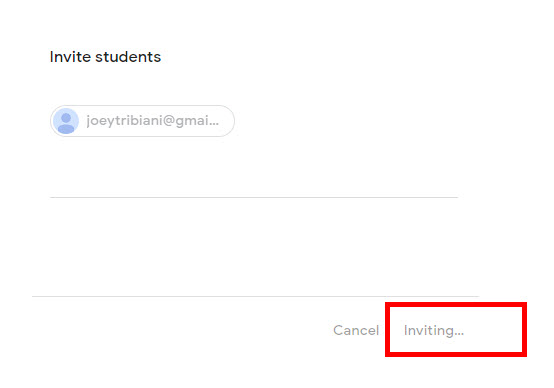Click the Inviting... button

tap(434, 330)
